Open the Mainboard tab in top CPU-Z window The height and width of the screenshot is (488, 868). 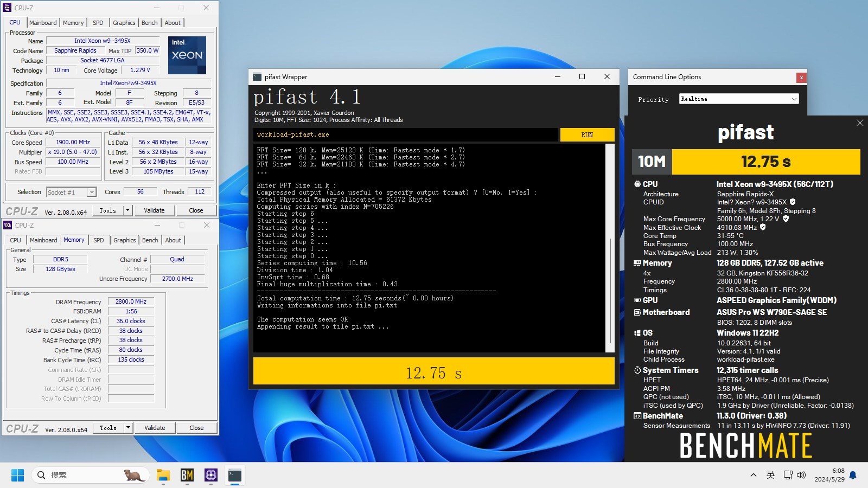(43, 23)
